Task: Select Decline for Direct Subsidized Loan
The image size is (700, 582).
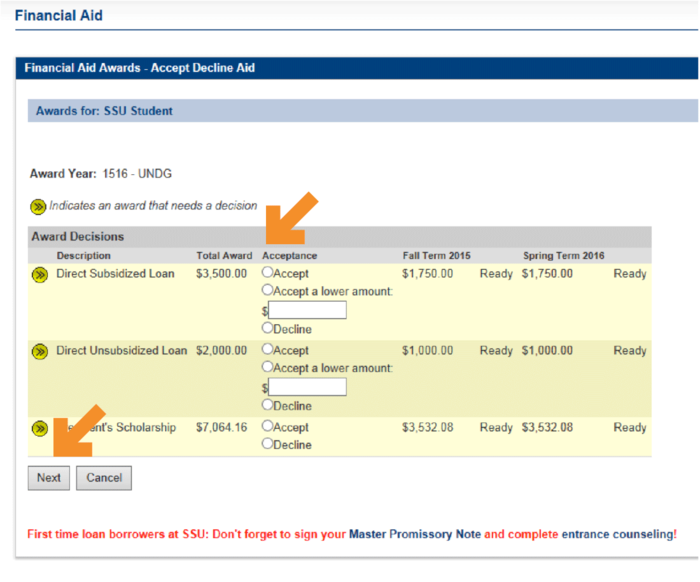Action: pyautogui.click(x=267, y=329)
